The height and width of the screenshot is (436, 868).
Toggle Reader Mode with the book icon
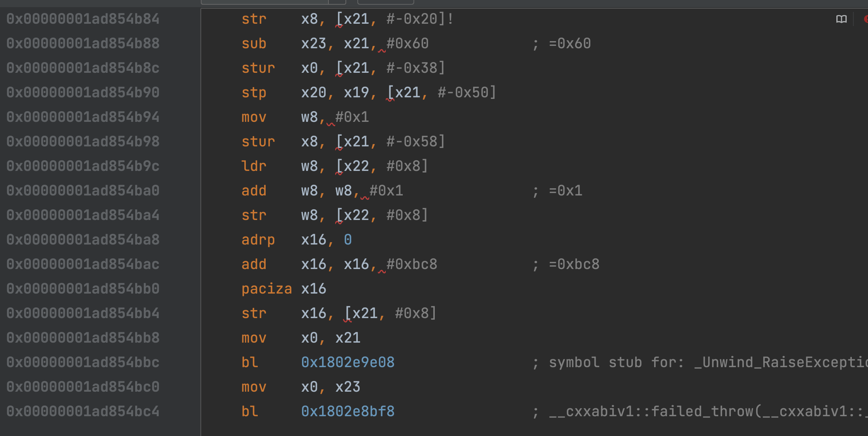coord(842,19)
